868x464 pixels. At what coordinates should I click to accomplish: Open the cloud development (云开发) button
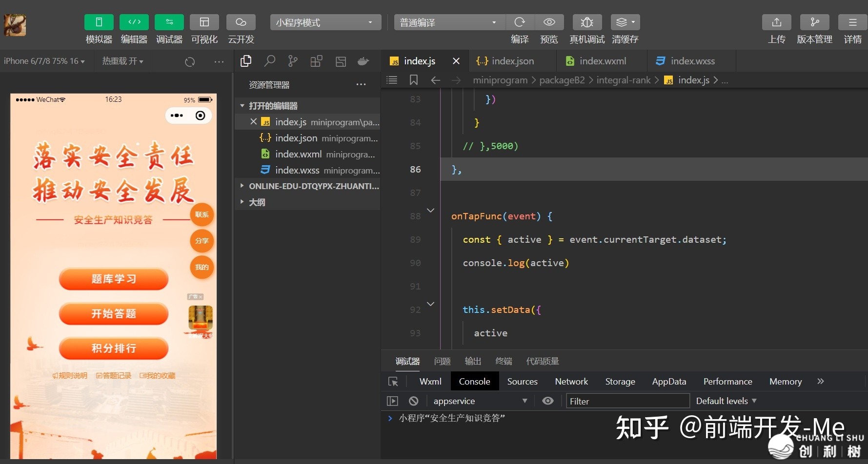tap(241, 22)
